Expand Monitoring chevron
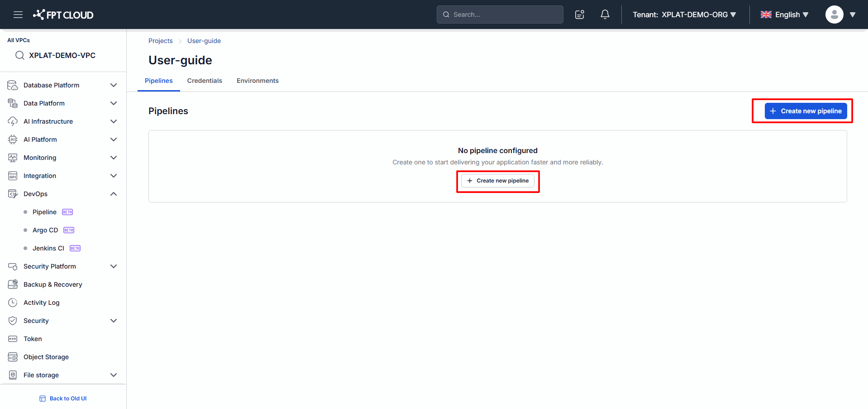Image resolution: width=868 pixels, height=409 pixels. [x=114, y=158]
